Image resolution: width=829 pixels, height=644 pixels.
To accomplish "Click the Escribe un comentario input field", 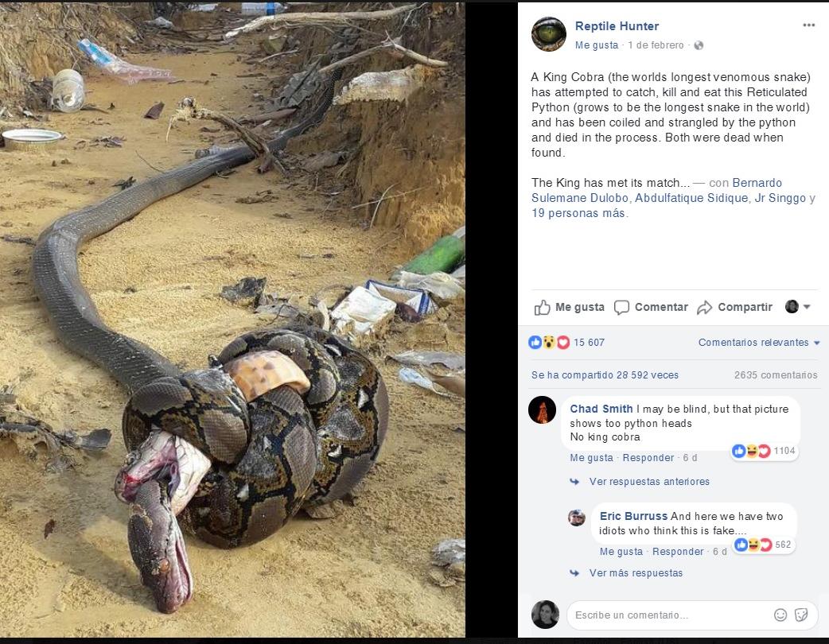I will click(668, 615).
